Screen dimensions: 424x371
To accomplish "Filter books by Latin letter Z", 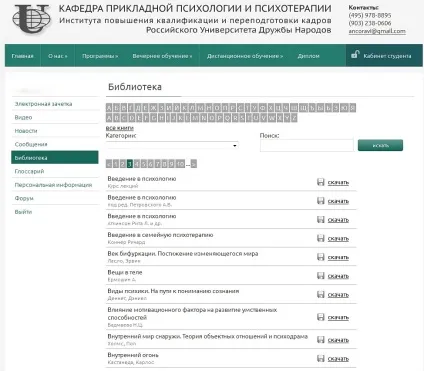I will [x=293, y=118].
